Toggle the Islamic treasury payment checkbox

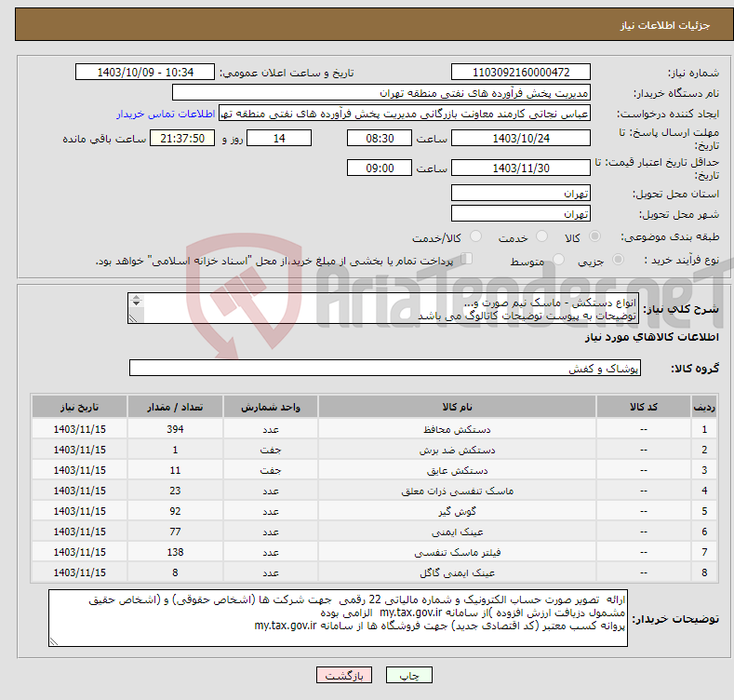click(466, 259)
